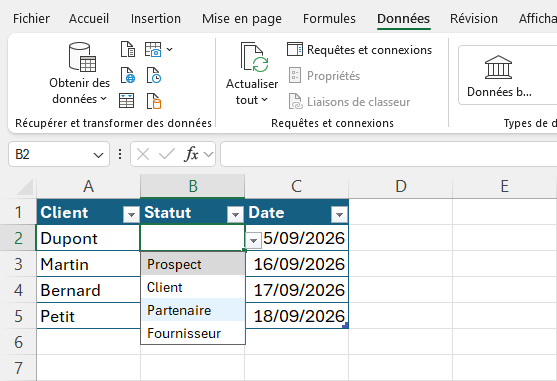The image size is (557, 381).
Task: Select the cell containing Dupont
Action: [x=88, y=238]
